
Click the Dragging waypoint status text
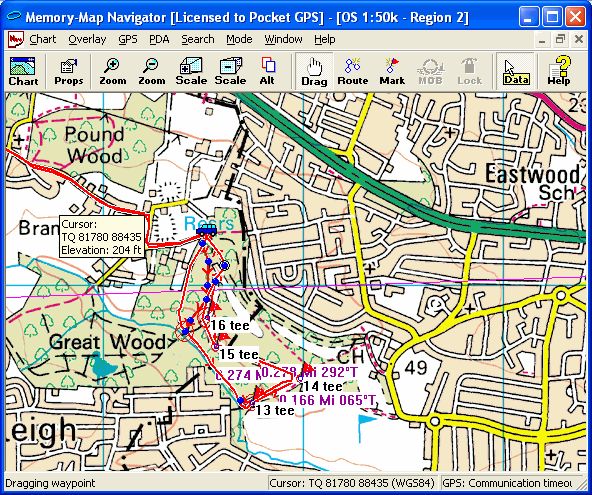(50, 483)
